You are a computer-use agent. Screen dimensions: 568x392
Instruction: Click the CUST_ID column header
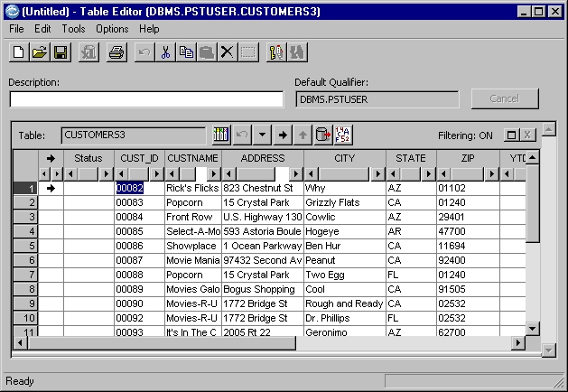click(139, 158)
